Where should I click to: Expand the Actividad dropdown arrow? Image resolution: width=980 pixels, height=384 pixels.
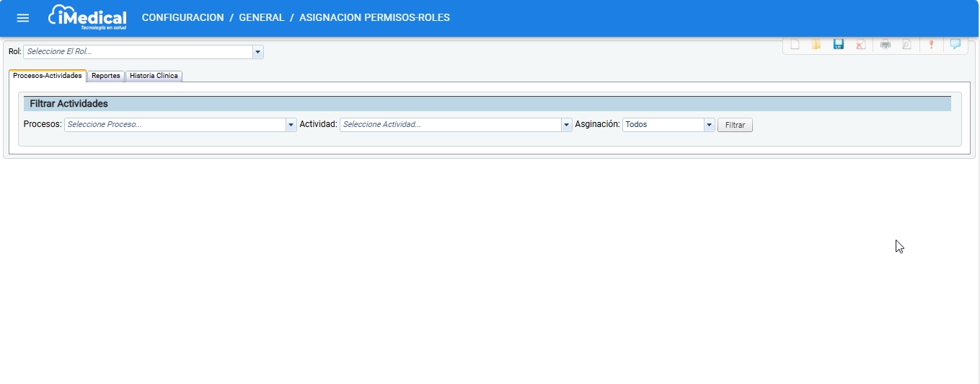tap(567, 125)
